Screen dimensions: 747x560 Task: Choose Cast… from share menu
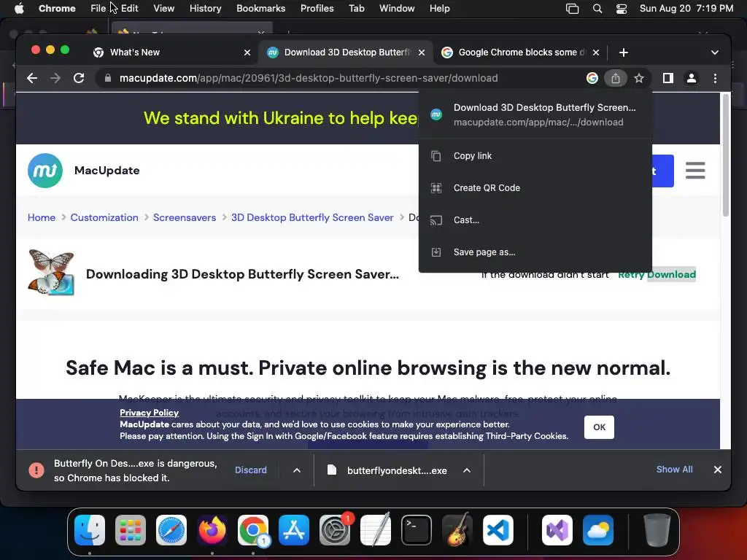tap(535, 220)
